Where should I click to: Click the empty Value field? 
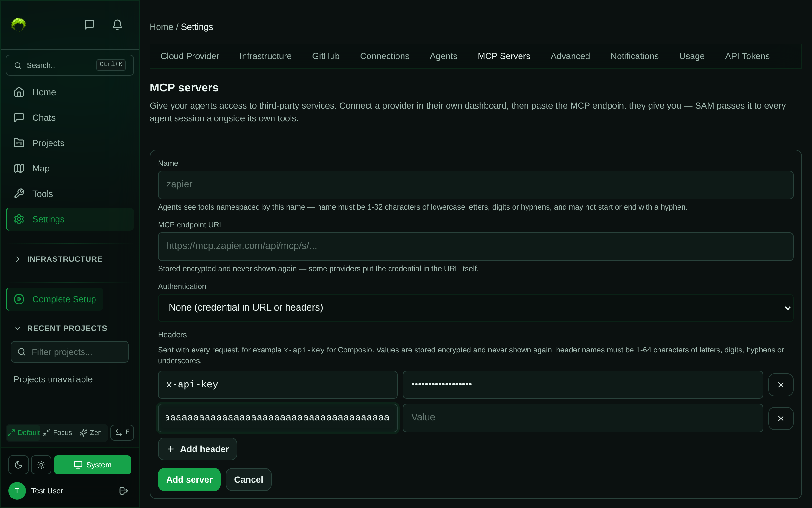tap(582, 418)
